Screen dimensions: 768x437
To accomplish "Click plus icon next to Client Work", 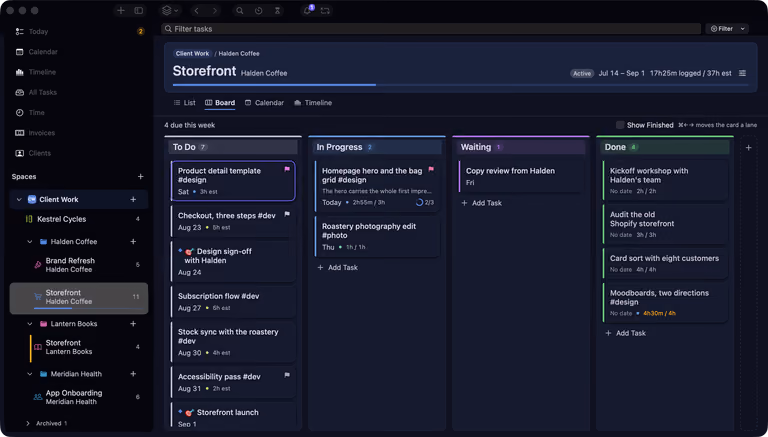I will (x=133, y=199).
